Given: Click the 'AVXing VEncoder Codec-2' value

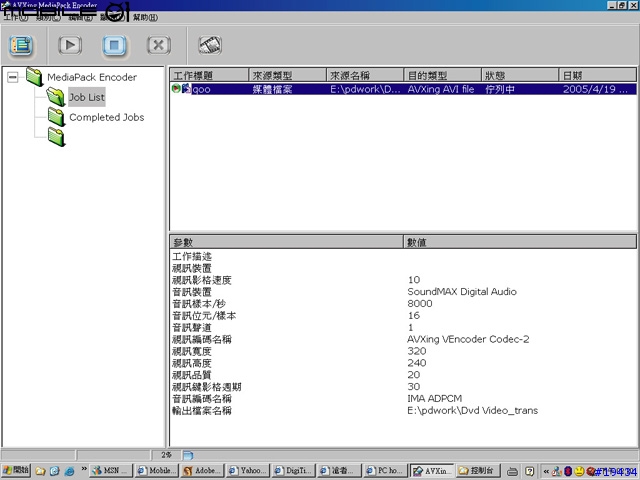Looking at the screenshot, I should [x=468, y=339].
